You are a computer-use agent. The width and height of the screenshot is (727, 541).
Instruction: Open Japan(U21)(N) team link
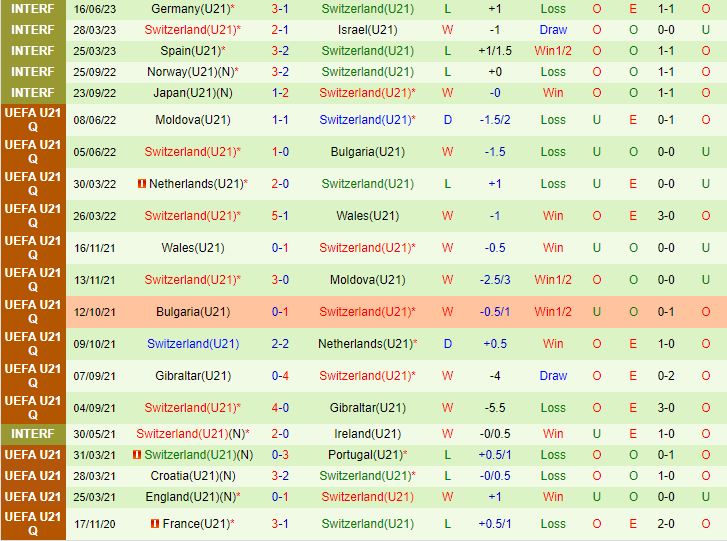tap(192, 93)
